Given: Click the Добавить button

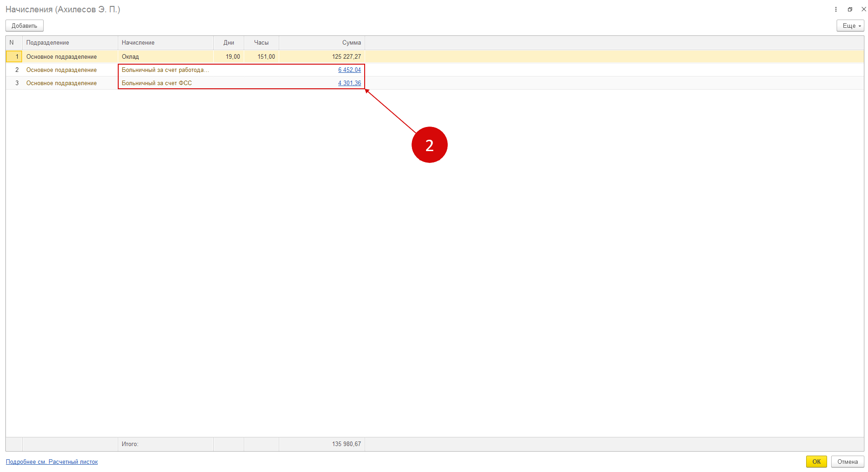Looking at the screenshot, I should (x=25, y=26).
